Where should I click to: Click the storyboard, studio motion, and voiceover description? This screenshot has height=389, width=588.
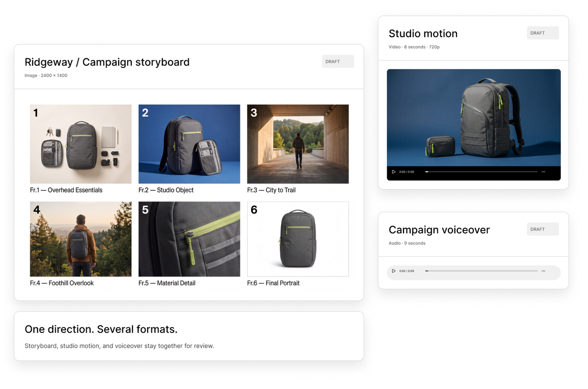(119, 346)
